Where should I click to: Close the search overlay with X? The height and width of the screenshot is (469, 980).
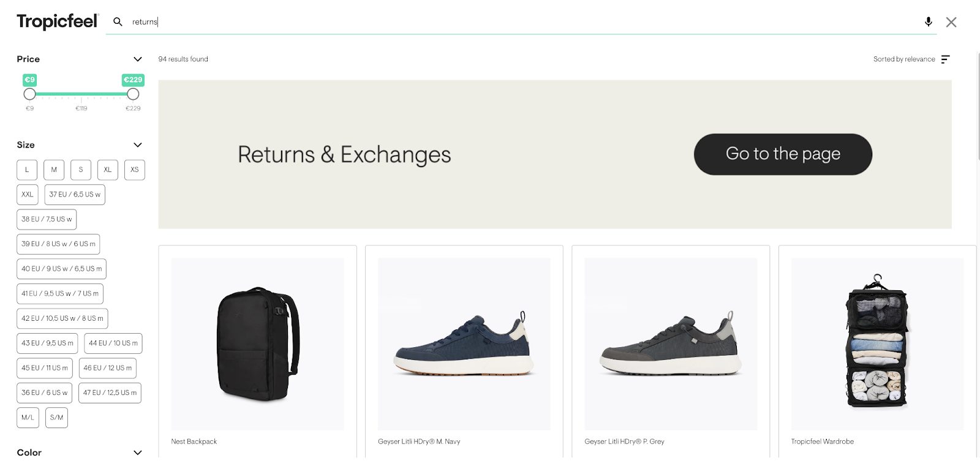click(951, 22)
